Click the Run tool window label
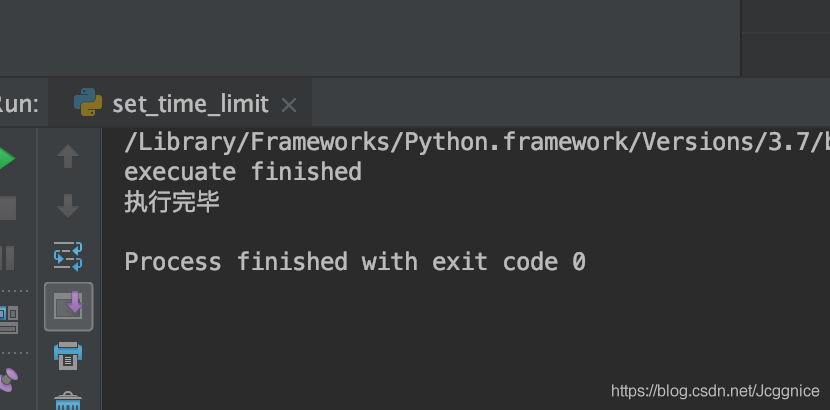Viewport: 830px width, 410px height. pos(18,104)
